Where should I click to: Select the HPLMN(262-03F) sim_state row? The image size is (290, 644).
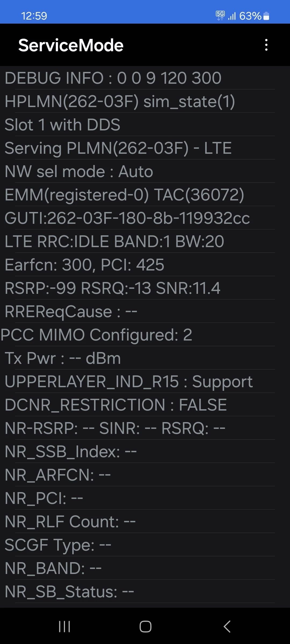coord(145,101)
